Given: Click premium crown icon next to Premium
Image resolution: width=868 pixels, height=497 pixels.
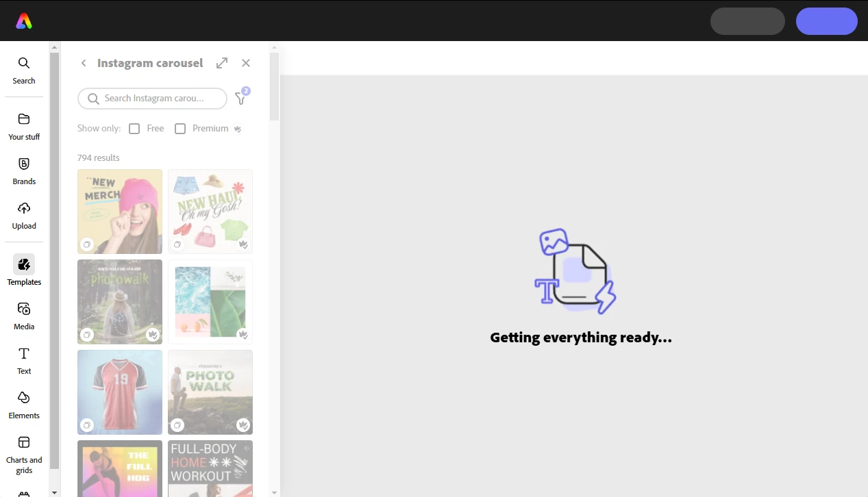Looking at the screenshot, I should coord(238,129).
